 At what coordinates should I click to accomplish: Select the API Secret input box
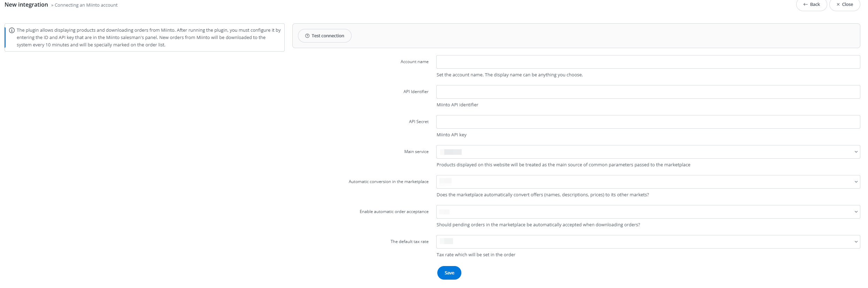(648, 122)
